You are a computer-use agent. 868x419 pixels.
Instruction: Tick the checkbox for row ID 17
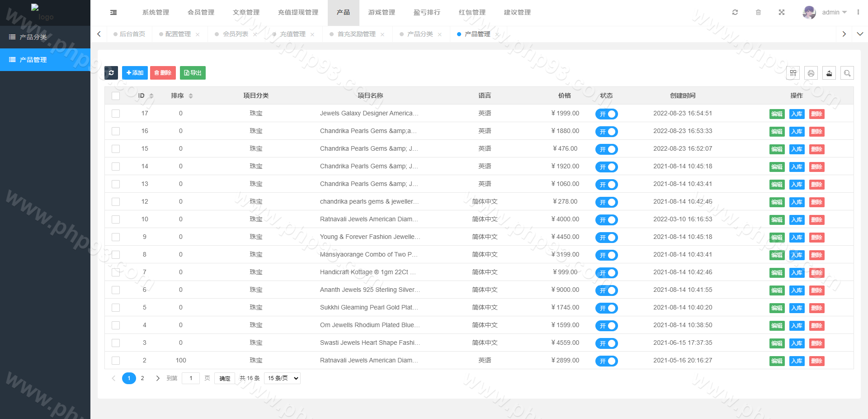click(x=116, y=114)
